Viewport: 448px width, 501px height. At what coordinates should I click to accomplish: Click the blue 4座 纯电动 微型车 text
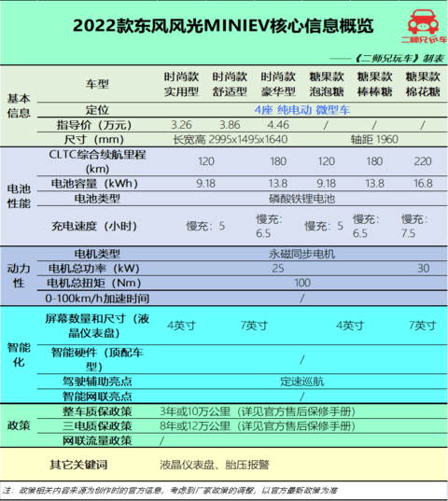click(302, 110)
